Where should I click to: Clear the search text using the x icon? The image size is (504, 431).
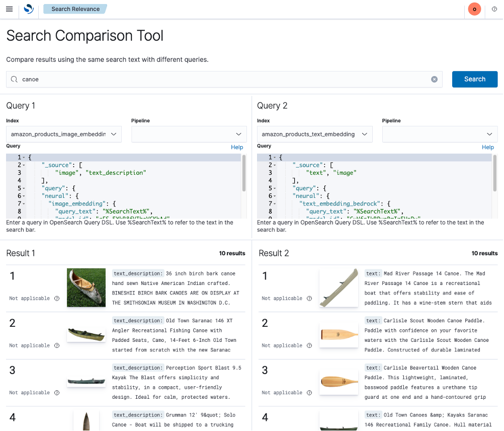click(x=434, y=79)
